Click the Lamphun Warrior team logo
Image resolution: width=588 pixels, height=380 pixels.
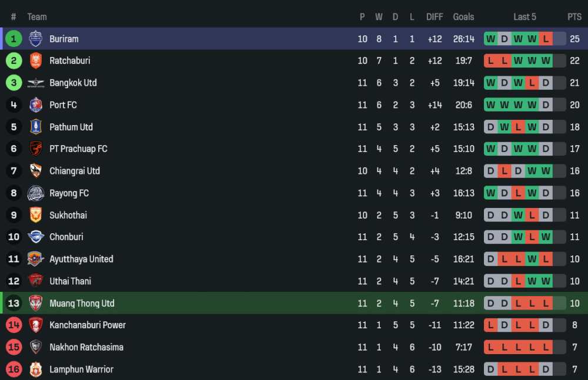(x=36, y=369)
